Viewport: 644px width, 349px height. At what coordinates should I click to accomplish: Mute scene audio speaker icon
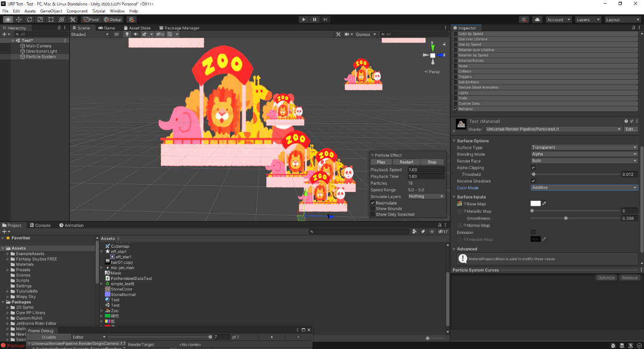point(136,34)
